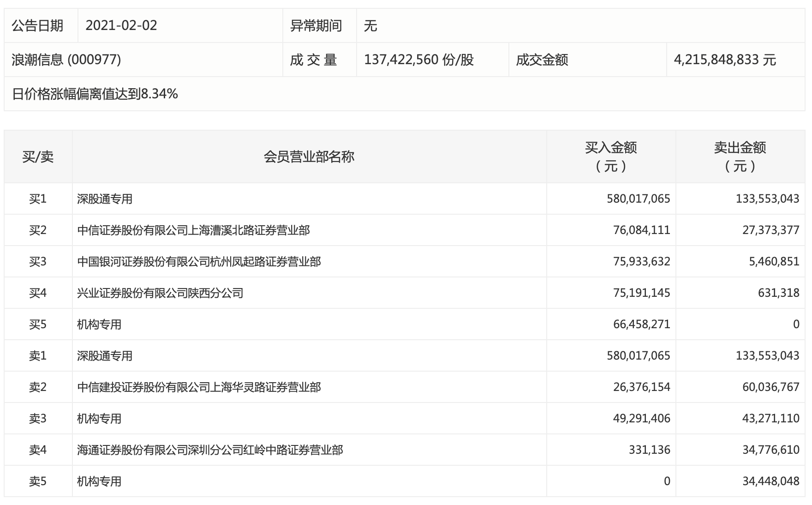812x505 pixels.
Task: Click 机构专用 in the 卖5 row
Action: tap(99, 481)
